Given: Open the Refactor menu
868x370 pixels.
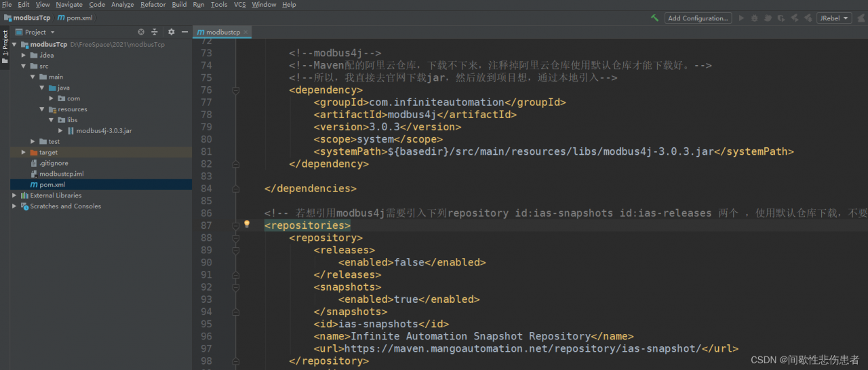Looking at the screenshot, I should click(153, 5).
